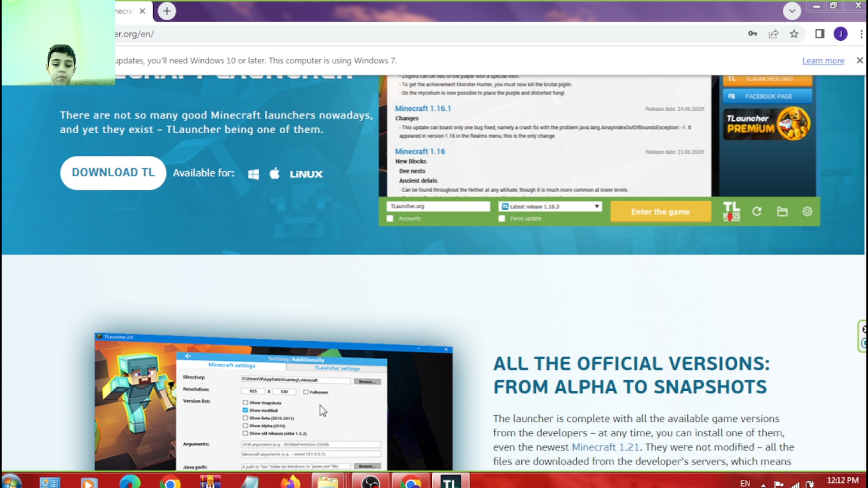This screenshot has height=488, width=868.
Task: Click the EN language indicator
Action: click(x=745, y=483)
